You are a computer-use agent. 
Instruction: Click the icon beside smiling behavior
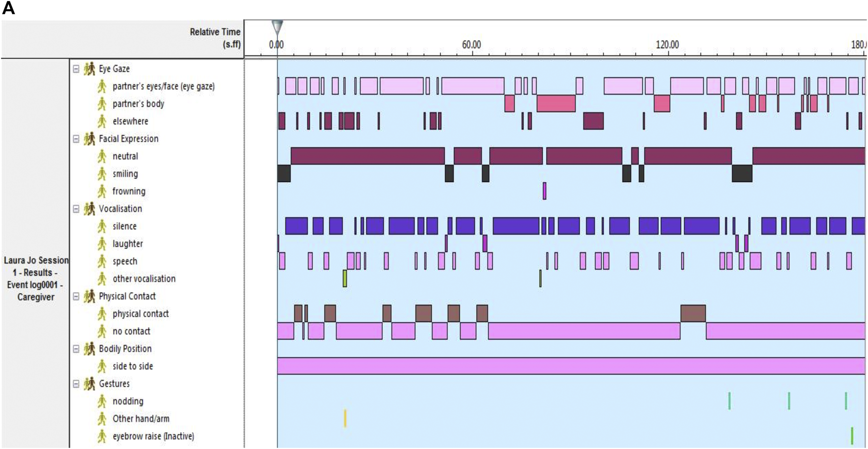coord(102,174)
